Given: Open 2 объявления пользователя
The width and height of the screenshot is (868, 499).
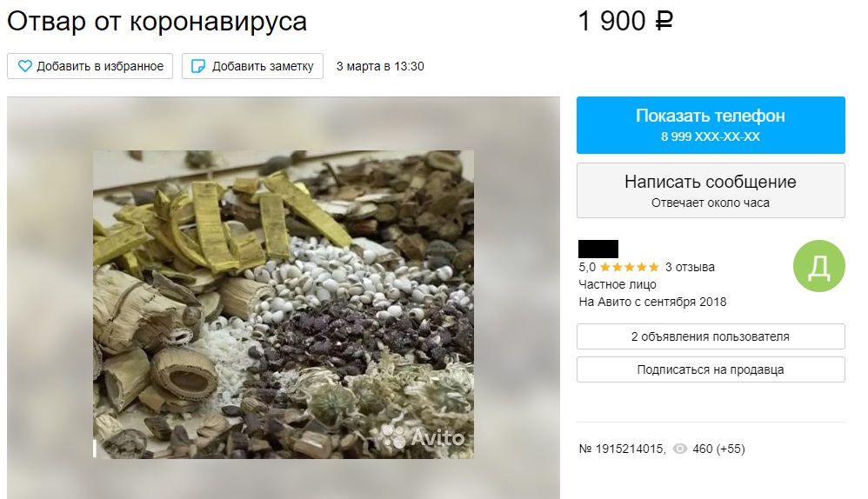Looking at the screenshot, I should pyautogui.click(x=711, y=336).
